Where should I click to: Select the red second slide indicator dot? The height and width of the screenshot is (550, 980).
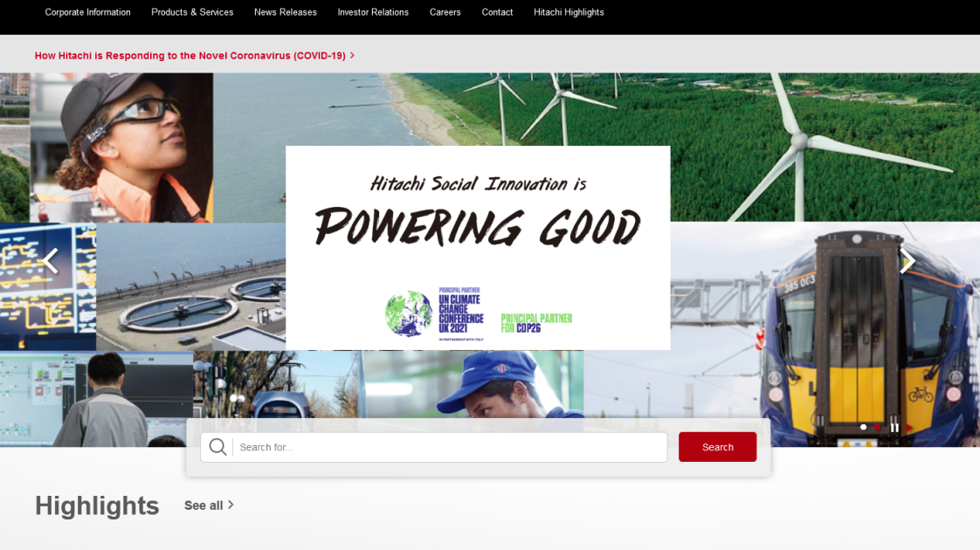pyautogui.click(x=878, y=428)
